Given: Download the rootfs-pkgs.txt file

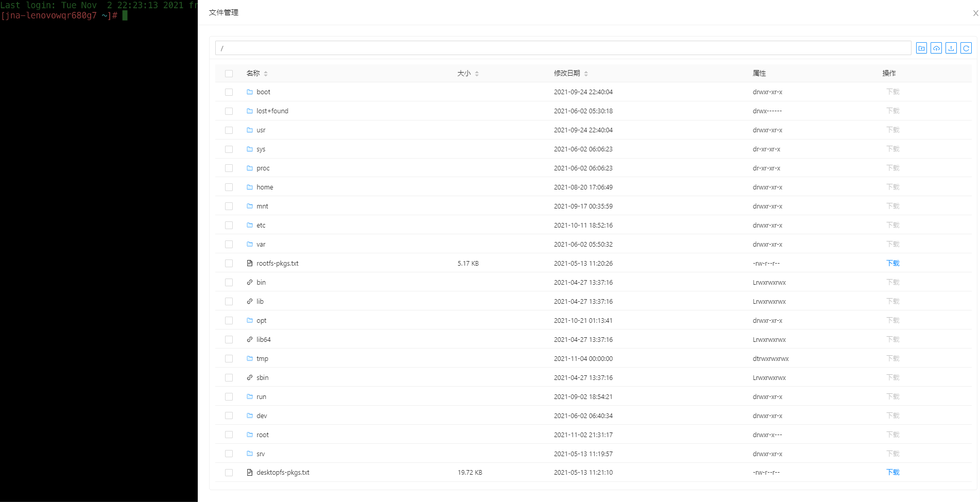Looking at the screenshot, I should click(x=892, y=264).
